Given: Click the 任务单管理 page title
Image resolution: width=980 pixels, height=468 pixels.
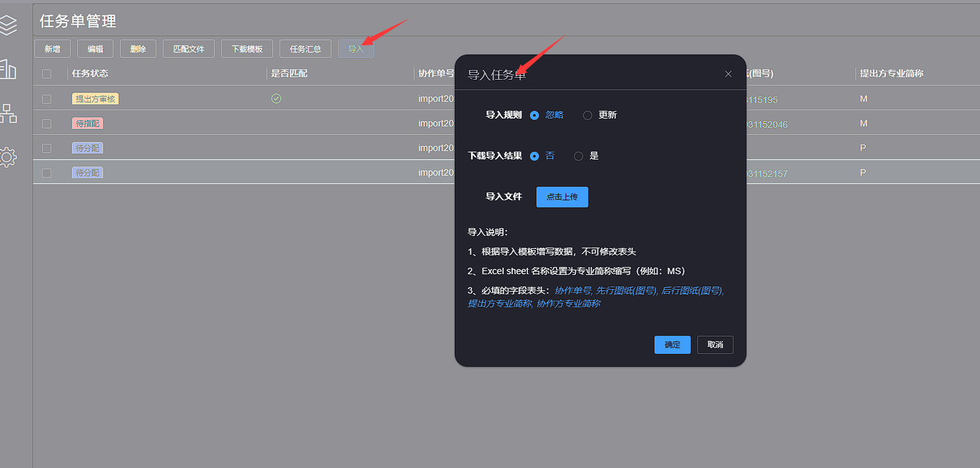Looking at the screenshot, I should 78,21.
